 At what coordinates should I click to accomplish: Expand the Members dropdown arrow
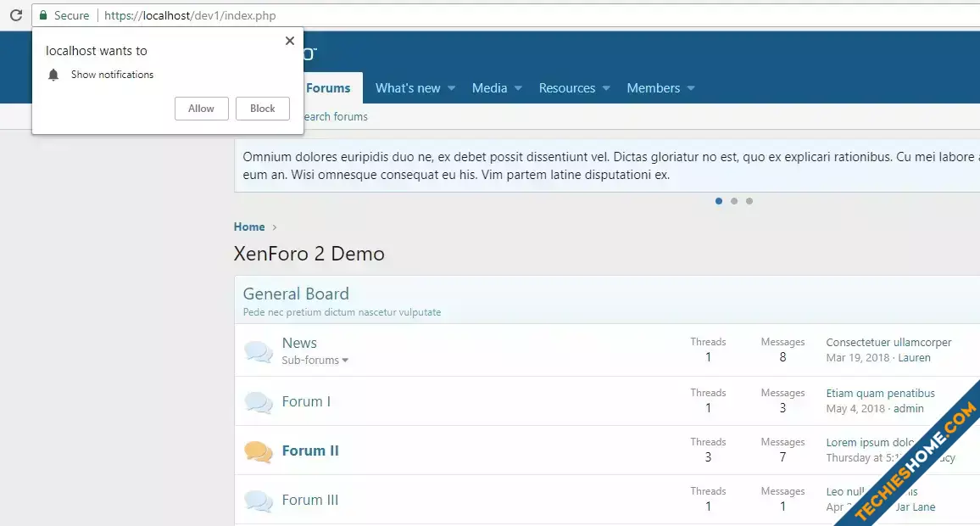(691, 88)
